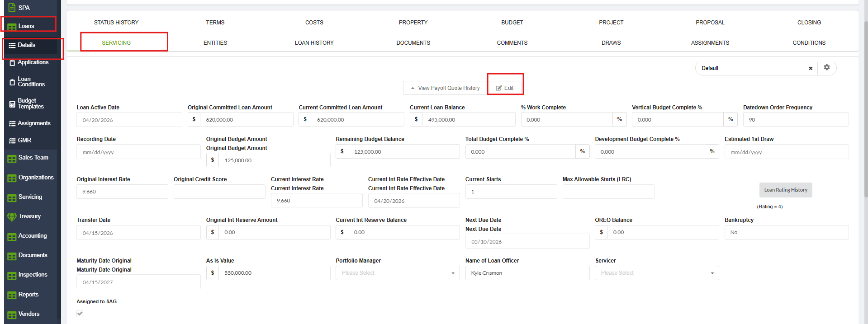Switch to the Budget tab
868x324 pixels.
coord(512,23)
